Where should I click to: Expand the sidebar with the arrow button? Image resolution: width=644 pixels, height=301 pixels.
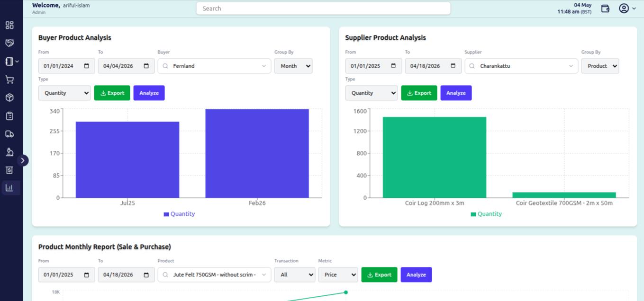[x=23, y=160]
